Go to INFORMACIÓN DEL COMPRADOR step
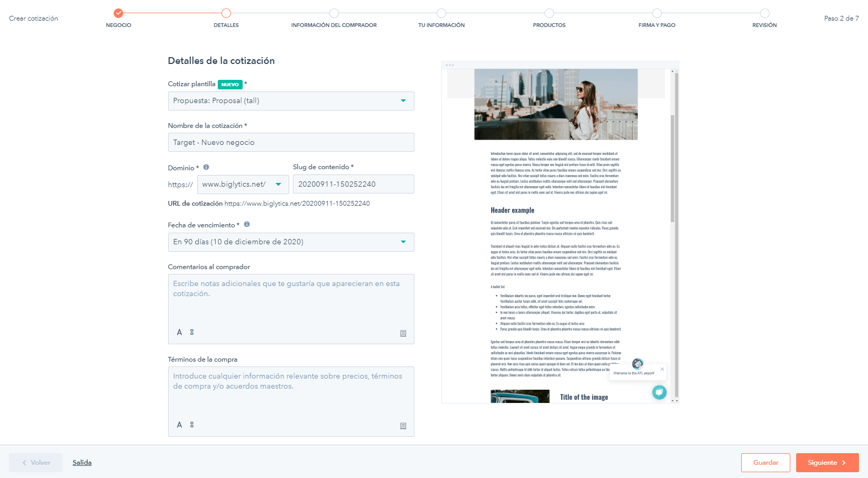The width and height of the screenshot is (868, 478). (334, 13)
